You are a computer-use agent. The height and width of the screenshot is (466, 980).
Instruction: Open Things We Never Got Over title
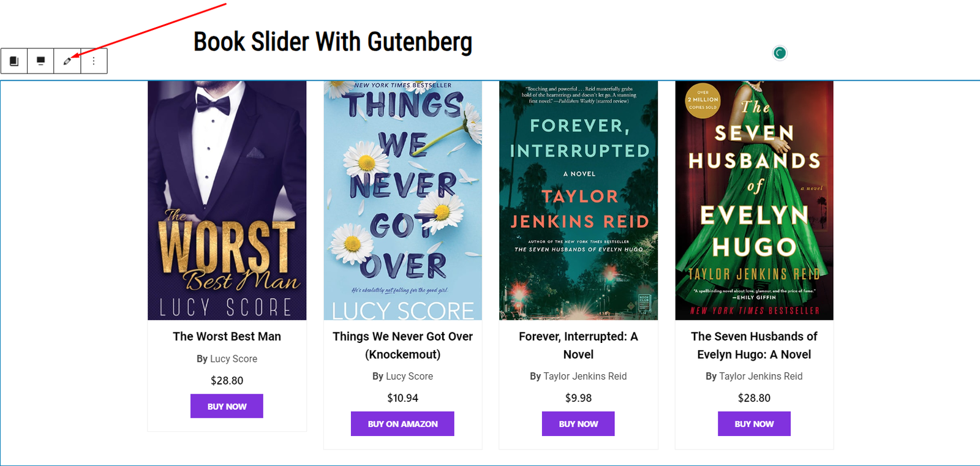coord(402,345)
